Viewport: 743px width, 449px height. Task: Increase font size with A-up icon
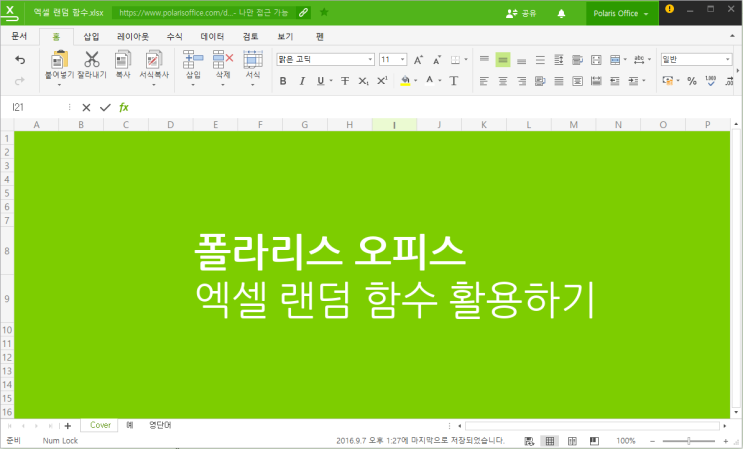tap(418, 60)
